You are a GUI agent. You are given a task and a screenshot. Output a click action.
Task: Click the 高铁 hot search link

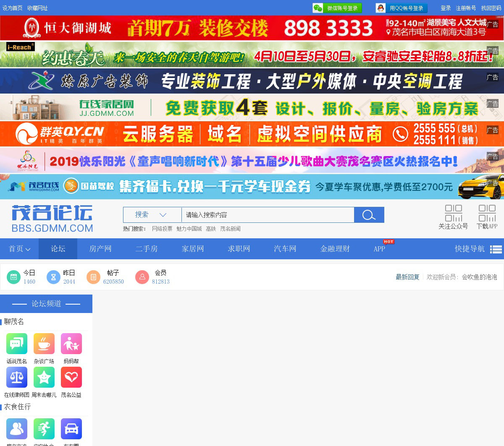211,229
